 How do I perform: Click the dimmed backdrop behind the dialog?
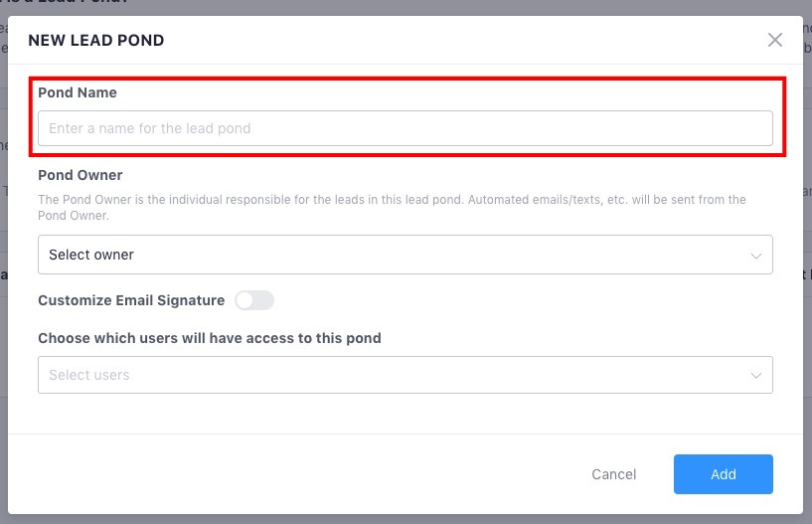pos(398,6)
